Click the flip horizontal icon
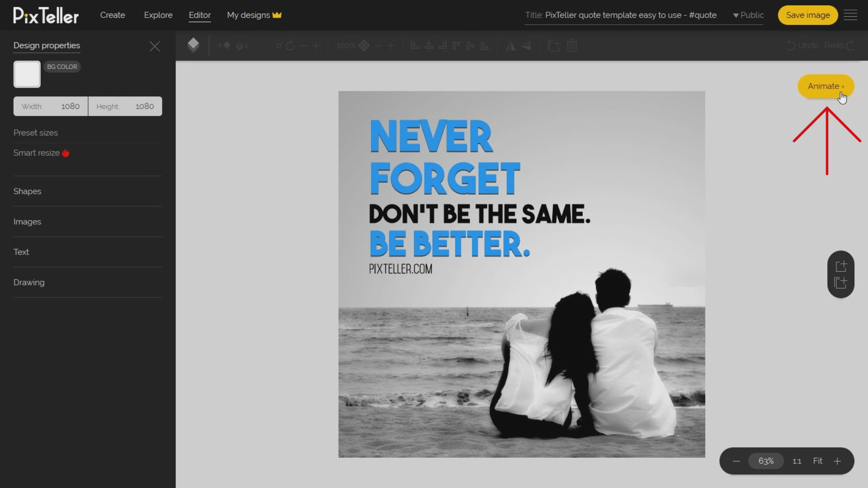 click(510, 46)
